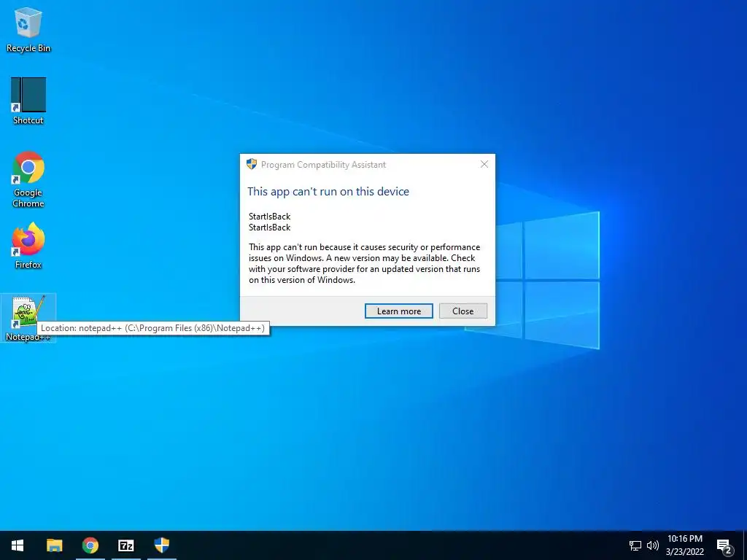Screen dimensions: 747x560
Task: Click the Close button in dialog
Action: [463, 311]
